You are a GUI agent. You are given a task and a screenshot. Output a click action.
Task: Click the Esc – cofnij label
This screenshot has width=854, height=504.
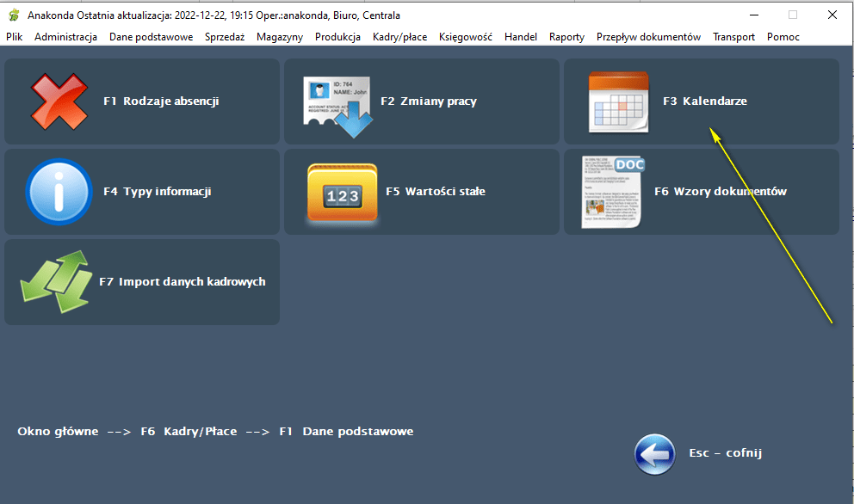click(725, 453)
